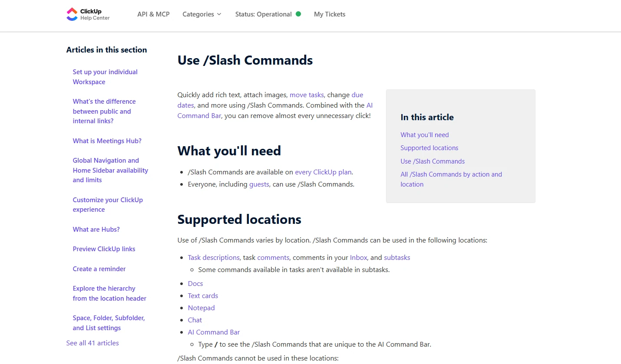Open the 'Inbox' link
Image resolution: width=621 pixels, height=364 pixels.
point(359,258)
